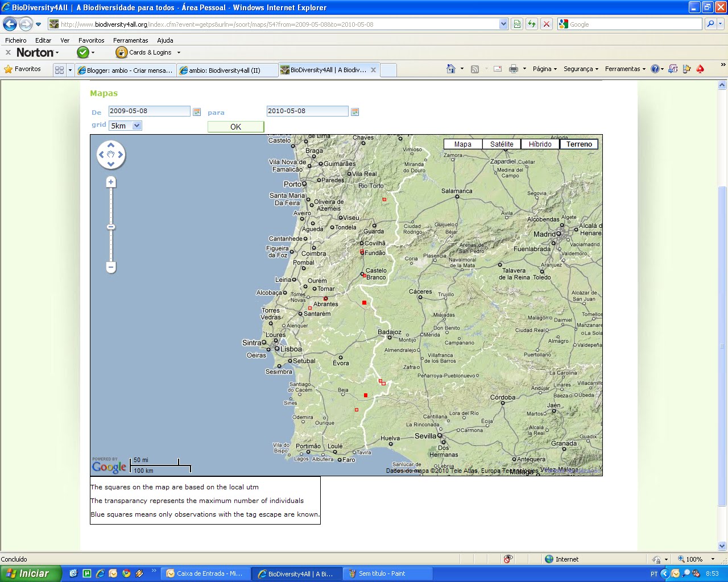This screenshot has width=728, height=582.
Task: Open the search provider dropdown arrow
Action: click(721, 24)
